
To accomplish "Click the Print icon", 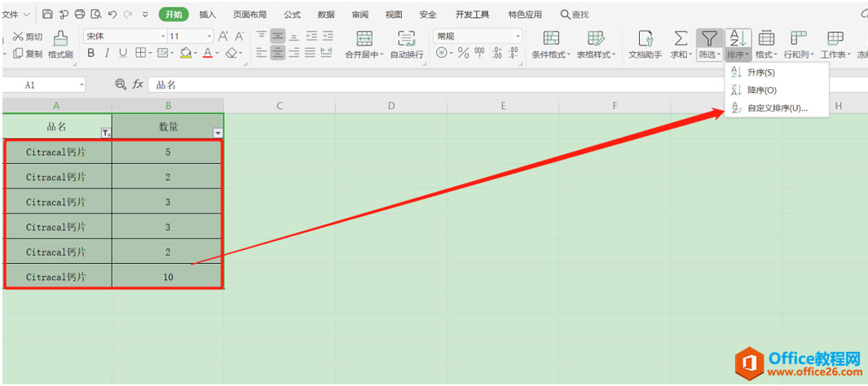I will pos(80,15).
